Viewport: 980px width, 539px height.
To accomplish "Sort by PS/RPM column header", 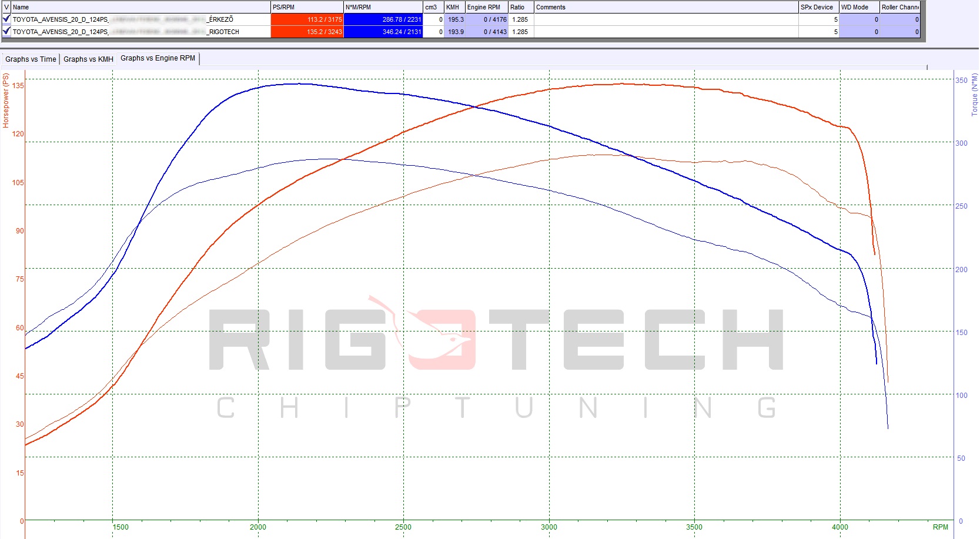I will click(x=307, y=7).
